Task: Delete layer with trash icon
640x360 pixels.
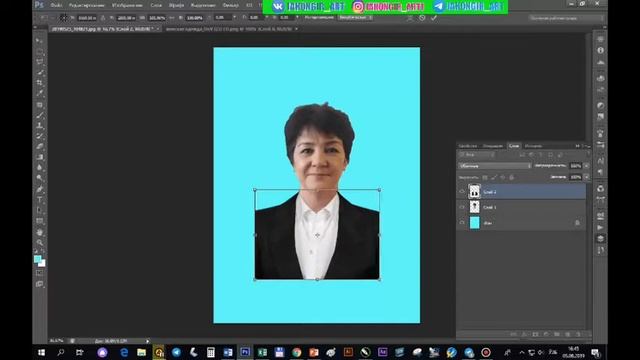Action: [x=578, y=334]
